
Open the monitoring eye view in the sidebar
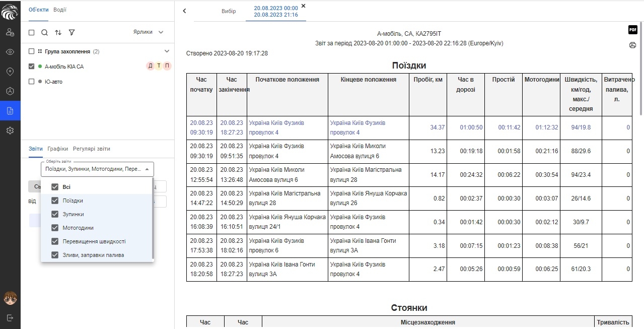10,52
